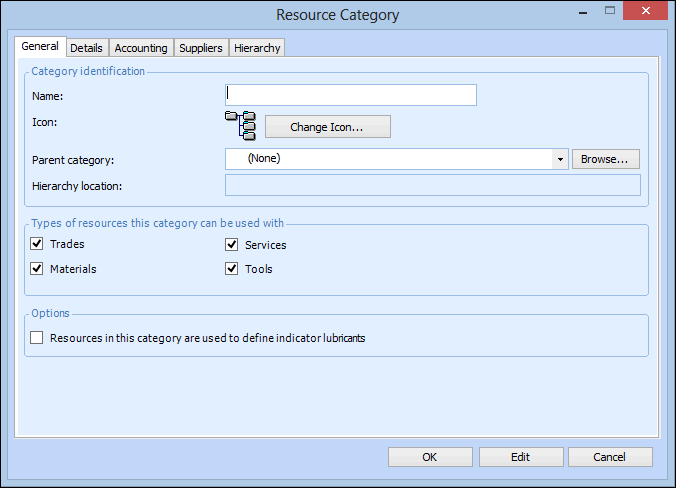676x488 pixels.
Task: Switch to the Details tab
Action: [x=86, y=48]
